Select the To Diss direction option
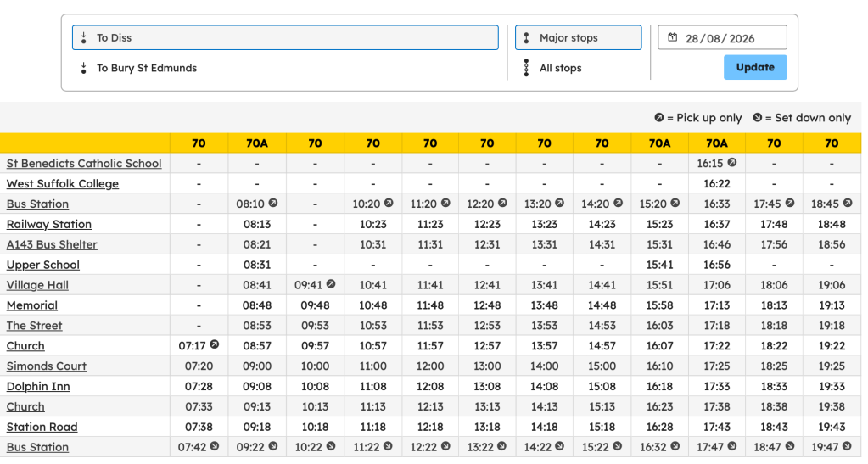This screenshot has width=868, height=464. click(x=285, y=37)
